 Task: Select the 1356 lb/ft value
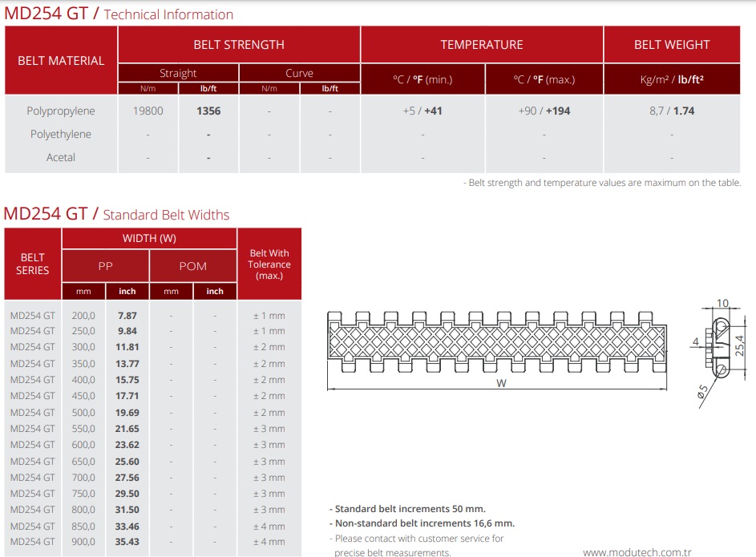208,111
